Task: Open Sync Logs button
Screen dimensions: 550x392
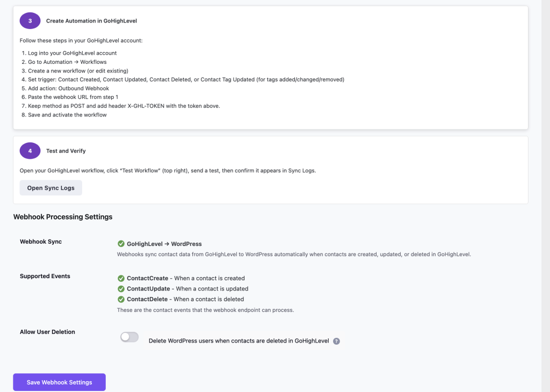Action: point(51,188)
